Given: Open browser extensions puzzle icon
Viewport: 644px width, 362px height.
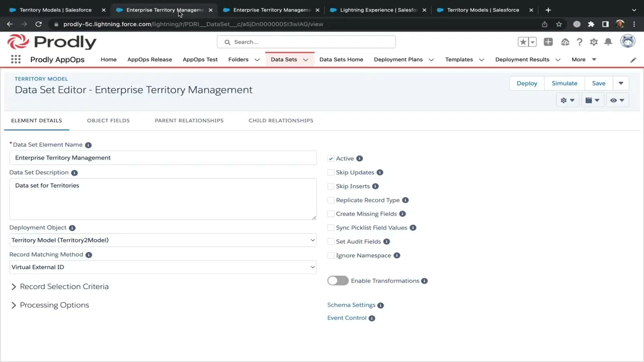Looking at the screenshot, I should tap(591, 24).
